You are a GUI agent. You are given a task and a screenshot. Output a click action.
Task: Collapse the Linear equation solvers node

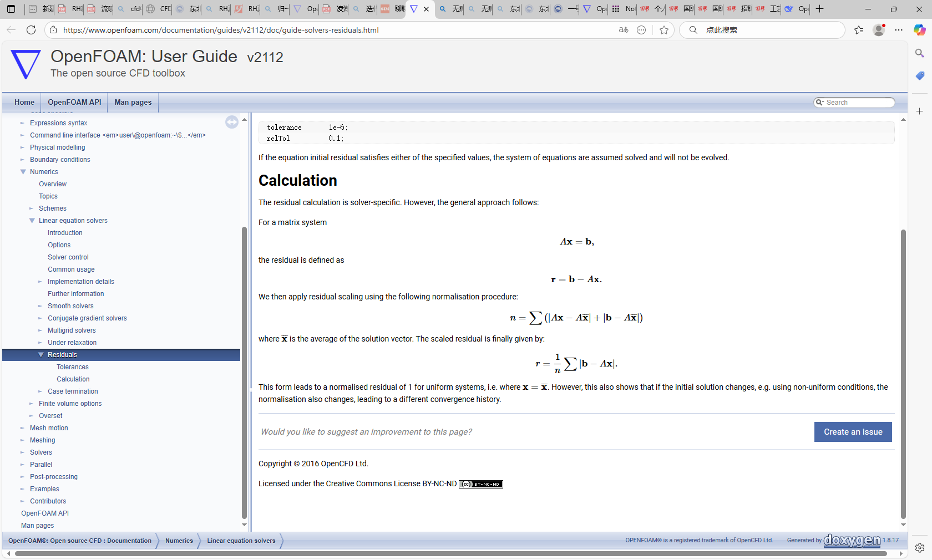click(x=32, y=221)
